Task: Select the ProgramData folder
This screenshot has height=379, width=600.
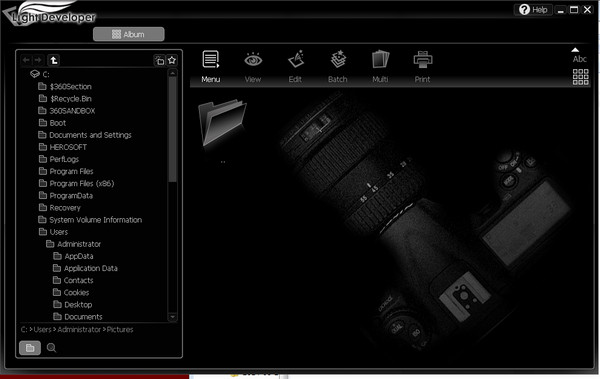Action: point(65,196)
